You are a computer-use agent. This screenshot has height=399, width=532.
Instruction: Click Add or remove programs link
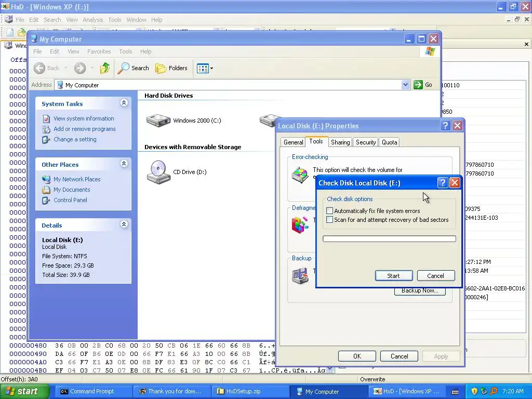pos(85,129)
